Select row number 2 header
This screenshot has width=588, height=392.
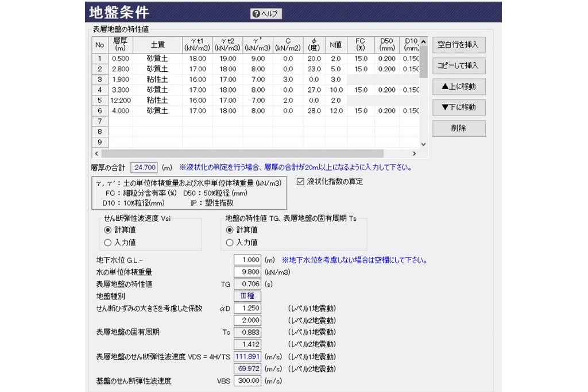click(x=100, y=69)
